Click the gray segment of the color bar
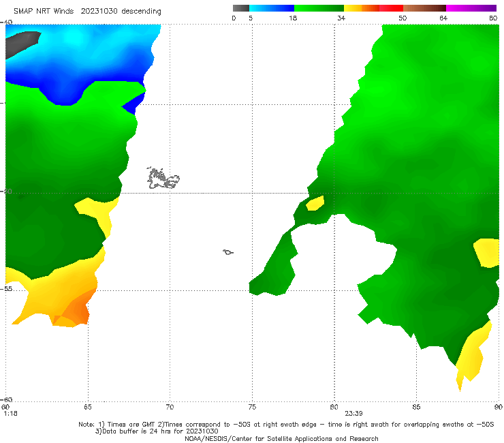Viewport: 504px width, 443px height. coord(241,8)
